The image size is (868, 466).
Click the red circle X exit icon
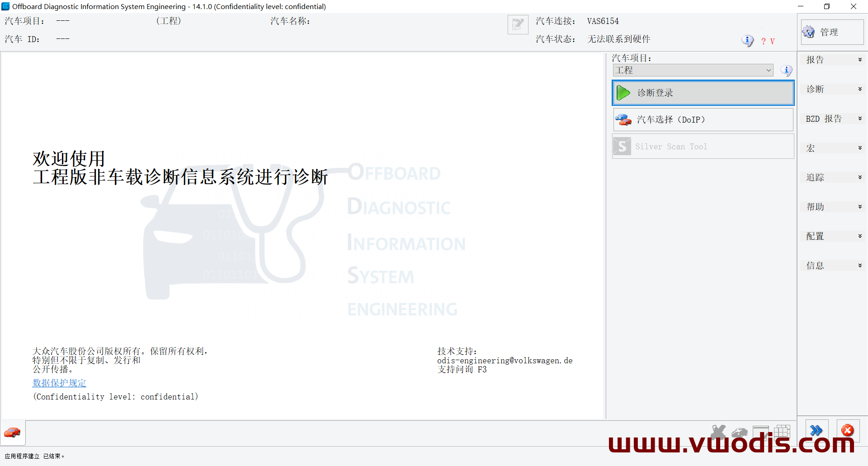(848, 430)
